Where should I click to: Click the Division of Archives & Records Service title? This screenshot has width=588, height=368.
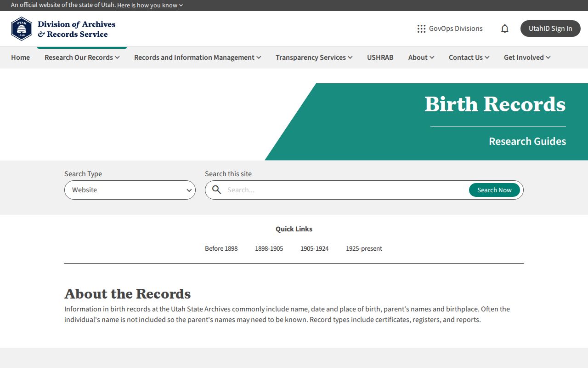coord(77,29)
